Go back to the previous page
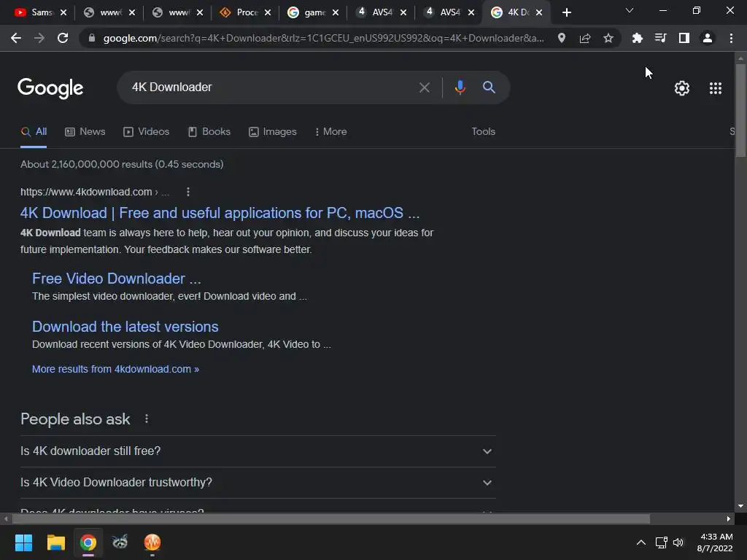The width and height of the screenshot is (747, 560). click(16, 38)
